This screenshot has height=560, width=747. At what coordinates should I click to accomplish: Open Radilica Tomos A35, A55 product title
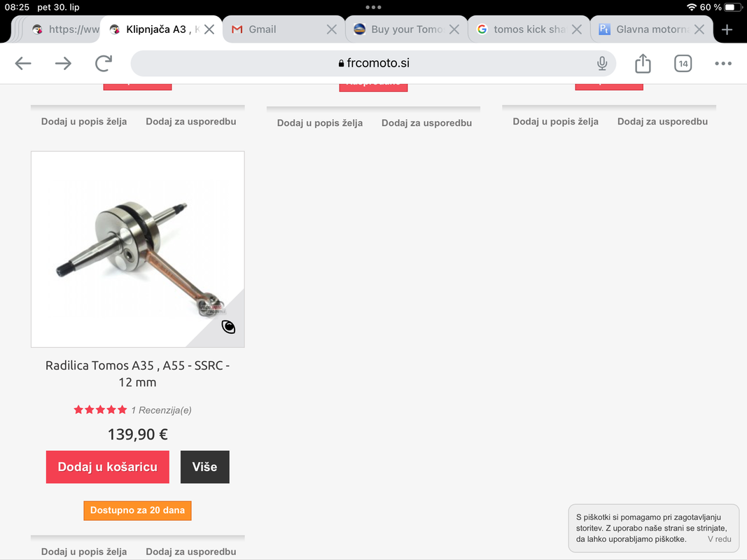coord(138,374)
